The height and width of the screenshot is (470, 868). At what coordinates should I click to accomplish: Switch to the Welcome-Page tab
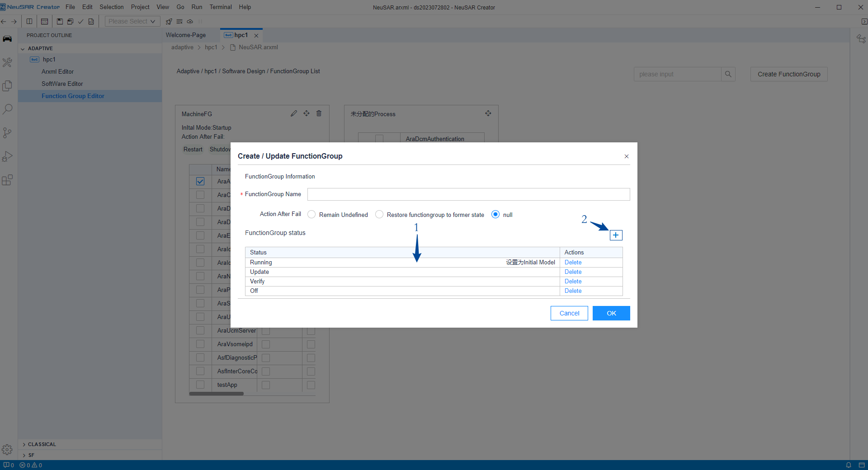click(x=185, y=35)
